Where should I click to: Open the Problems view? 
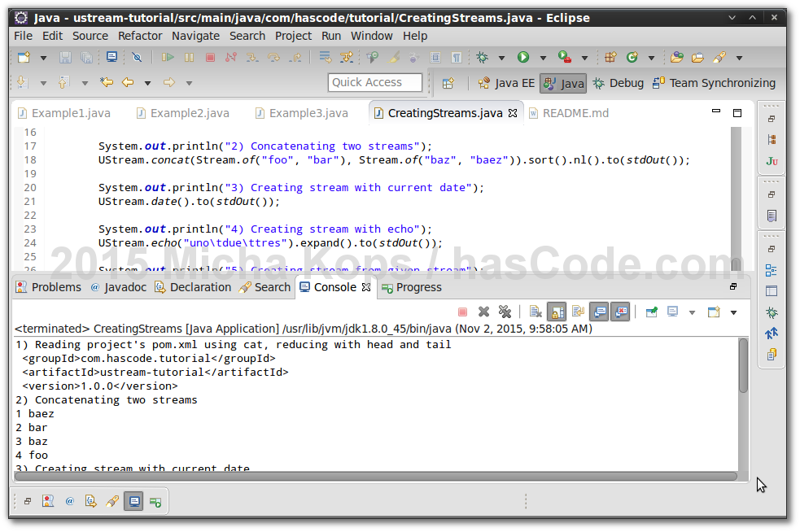tap(55, 286)
